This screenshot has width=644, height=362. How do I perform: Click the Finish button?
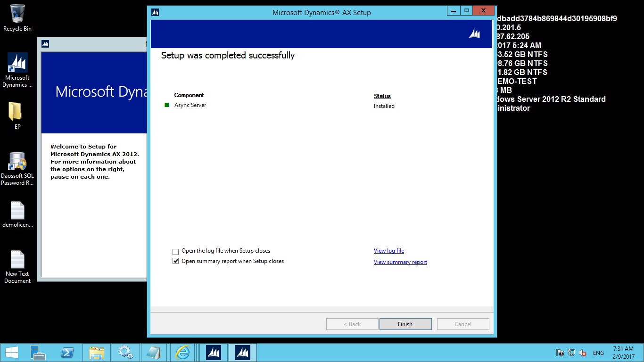pos(405,324)
